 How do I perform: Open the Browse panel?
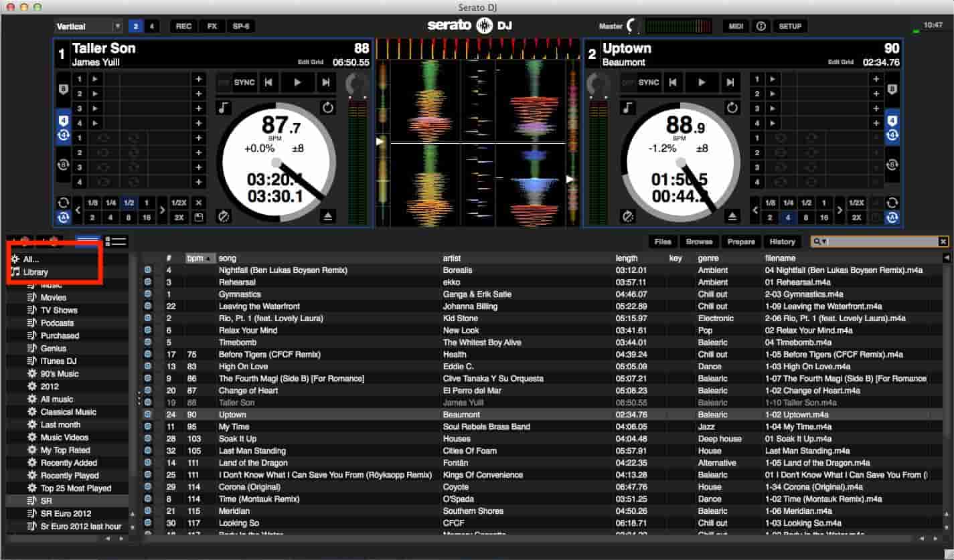[699, 242]
